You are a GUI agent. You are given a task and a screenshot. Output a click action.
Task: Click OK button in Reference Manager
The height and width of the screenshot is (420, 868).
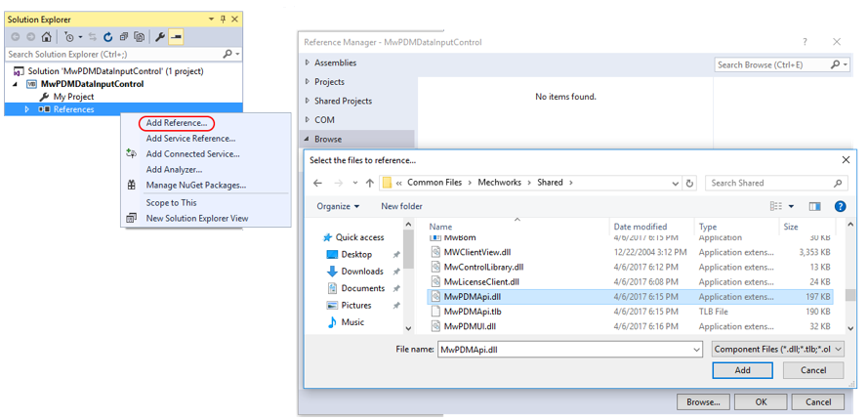coord(762,401)
